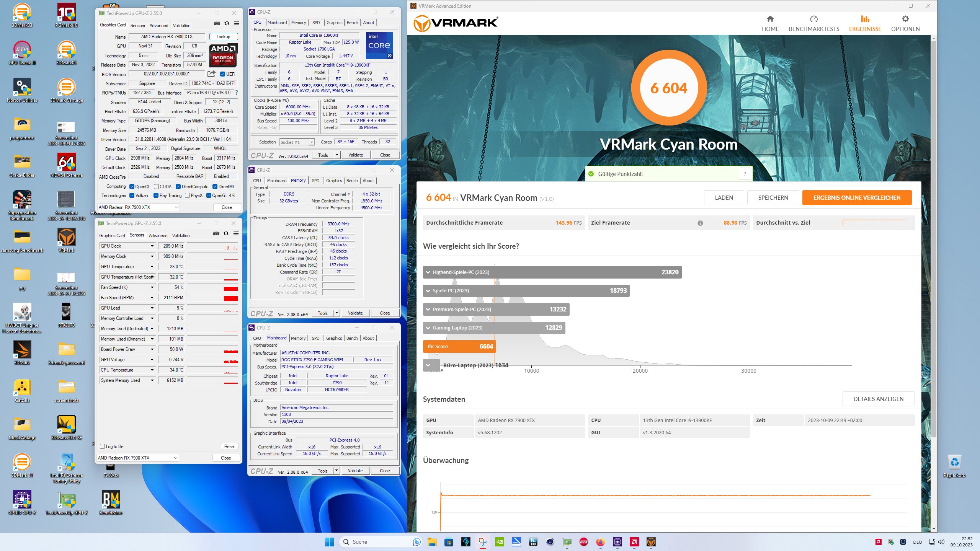Toggle the OpenCL checkbox in GPU-Z

click(132, 187)
